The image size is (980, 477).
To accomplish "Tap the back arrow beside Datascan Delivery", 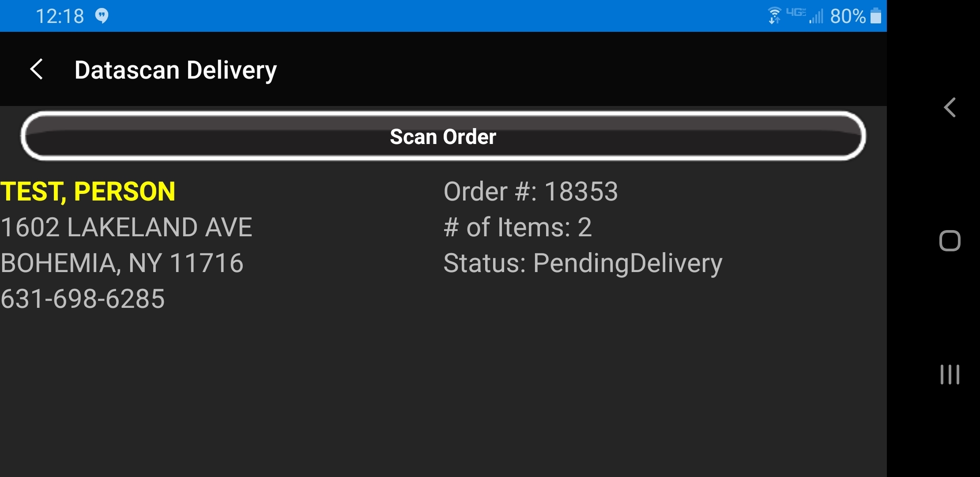I will point(37,69).
